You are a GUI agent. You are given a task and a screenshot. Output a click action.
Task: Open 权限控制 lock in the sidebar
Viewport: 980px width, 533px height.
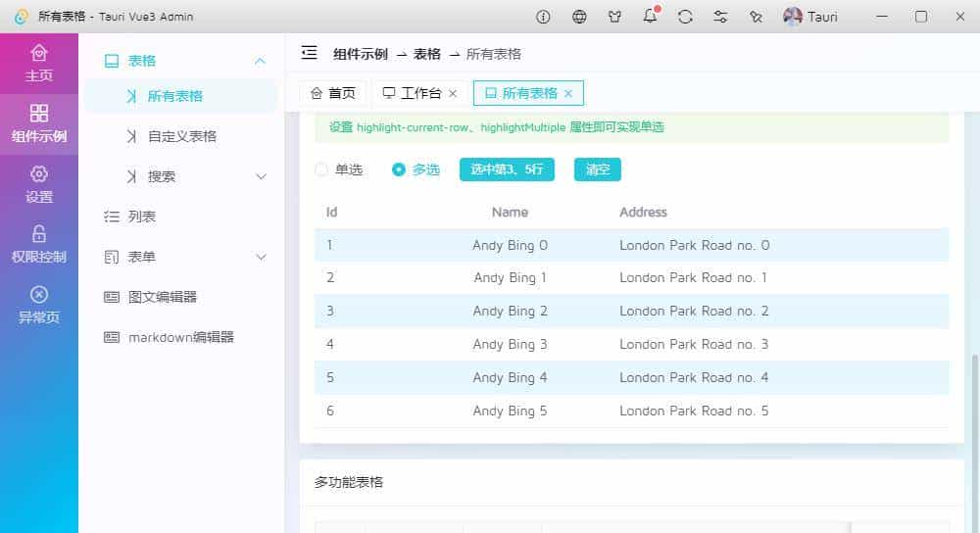pyautogui.click(x=39, y=244)
